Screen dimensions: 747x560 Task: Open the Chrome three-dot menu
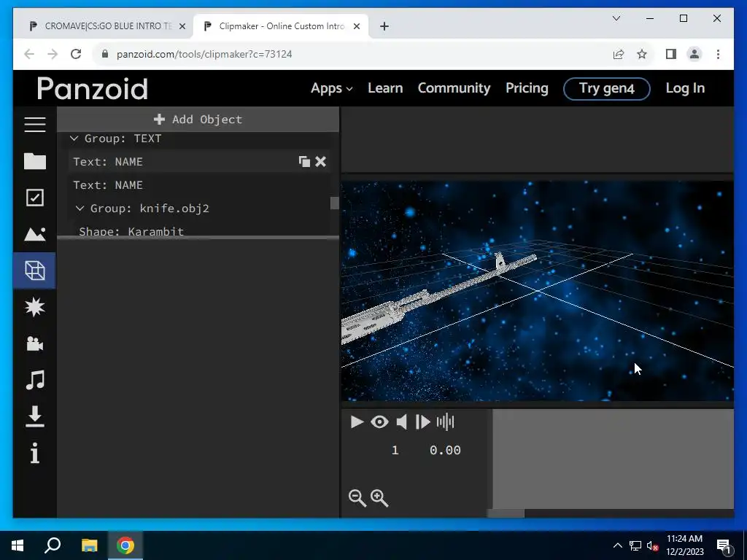(x=718, y=54)
